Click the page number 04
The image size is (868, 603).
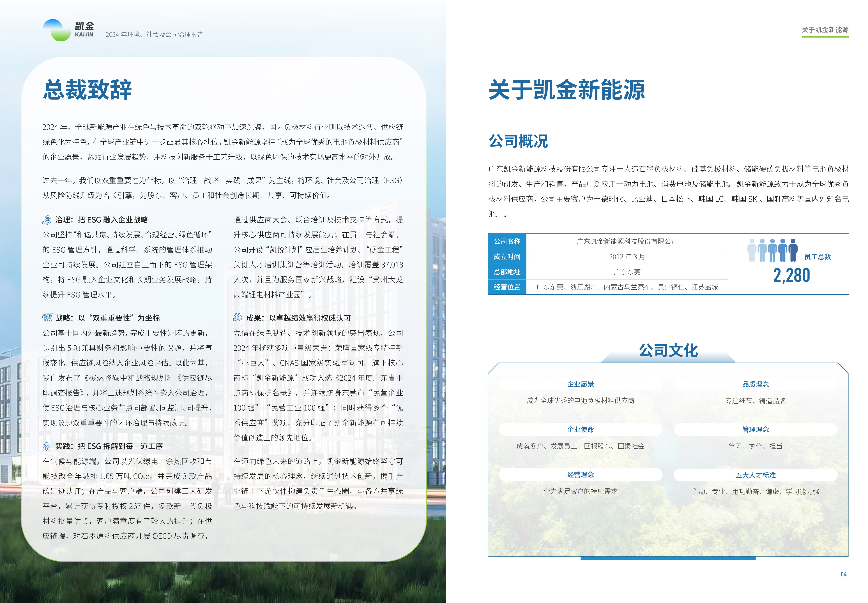[843, 574]
